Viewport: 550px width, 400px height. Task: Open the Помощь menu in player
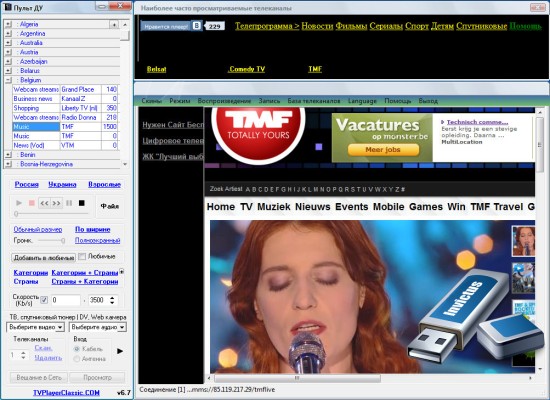[397, 101]
